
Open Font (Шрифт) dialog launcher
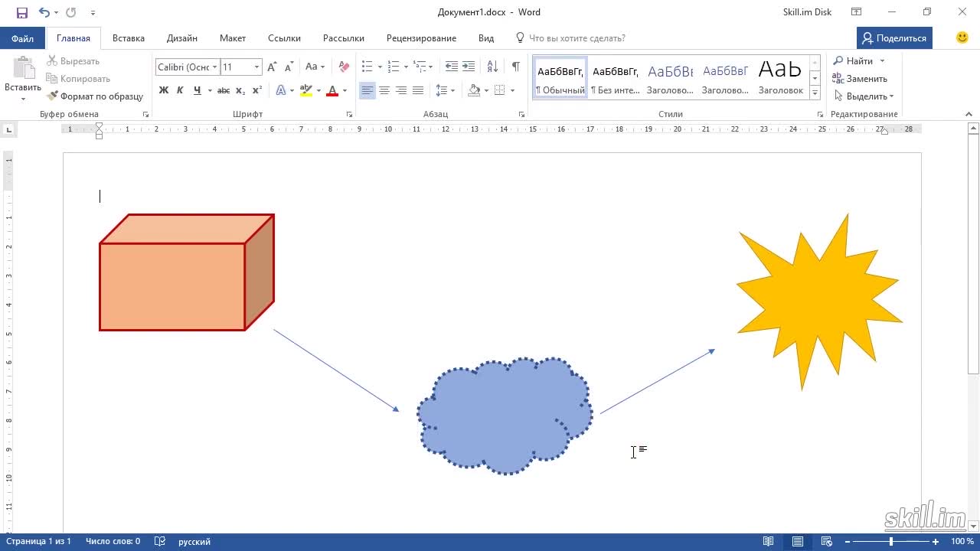click(350, 114)
